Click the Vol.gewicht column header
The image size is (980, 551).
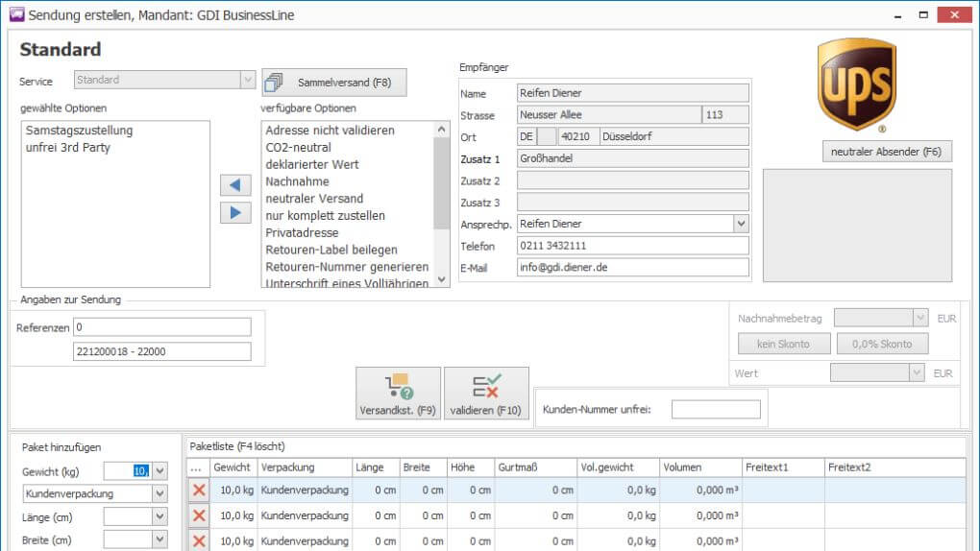click(618, 467)
